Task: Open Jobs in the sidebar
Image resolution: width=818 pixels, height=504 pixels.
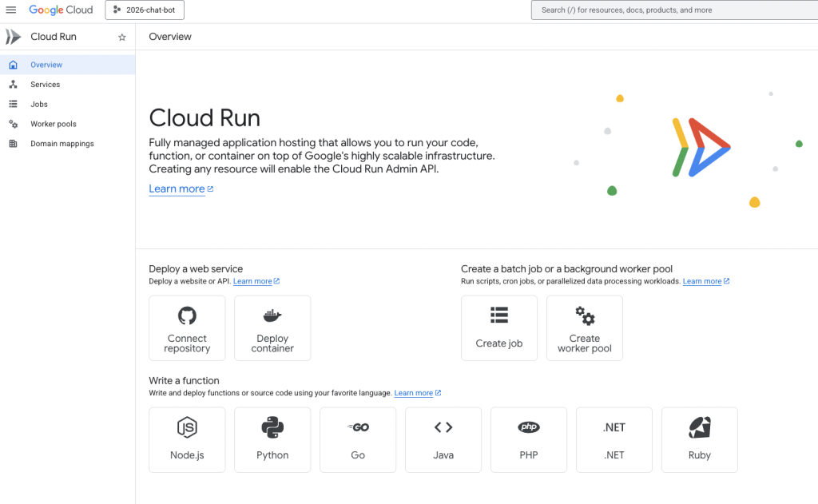Action: pos(67,105)
